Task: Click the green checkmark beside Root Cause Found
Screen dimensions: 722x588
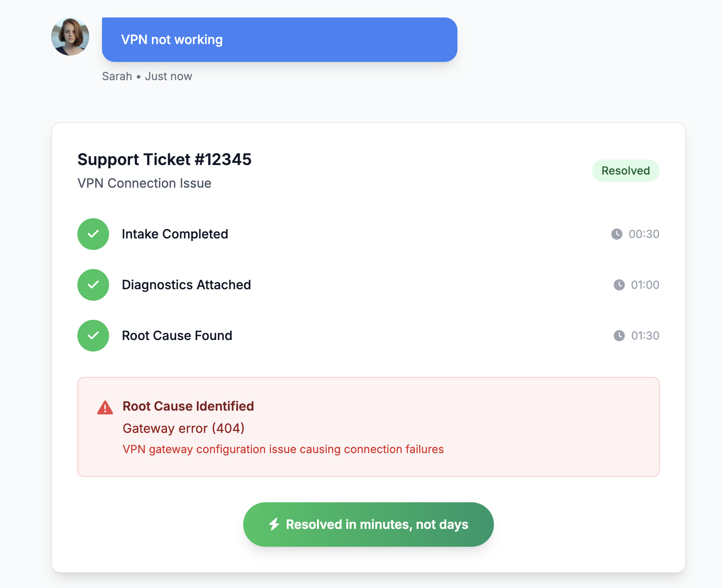Action: 93,336
